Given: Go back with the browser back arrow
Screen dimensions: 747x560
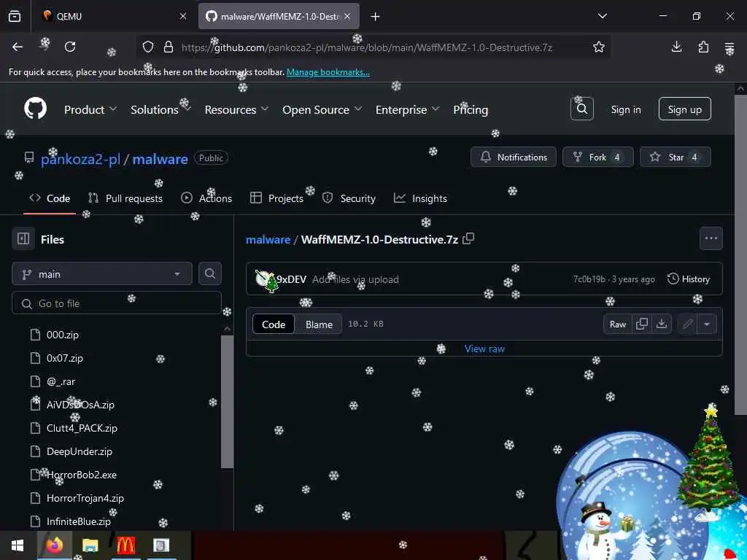Looking at the screenshot, I should [x=18, y=47].
